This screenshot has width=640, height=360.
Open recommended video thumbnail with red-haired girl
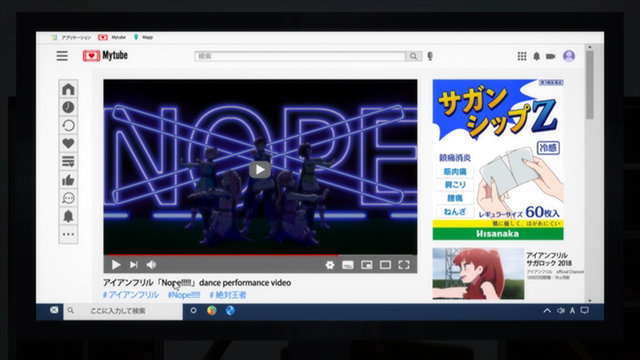(x=478, y=273)
